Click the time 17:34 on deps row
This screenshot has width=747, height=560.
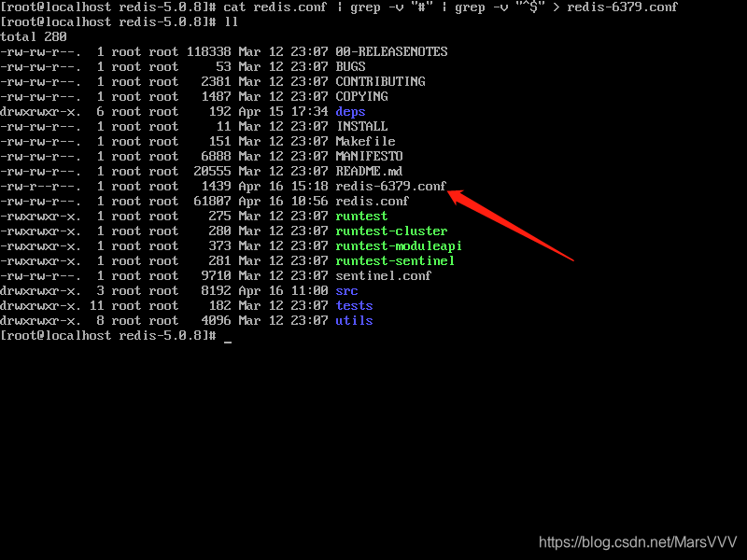(309, 111)
